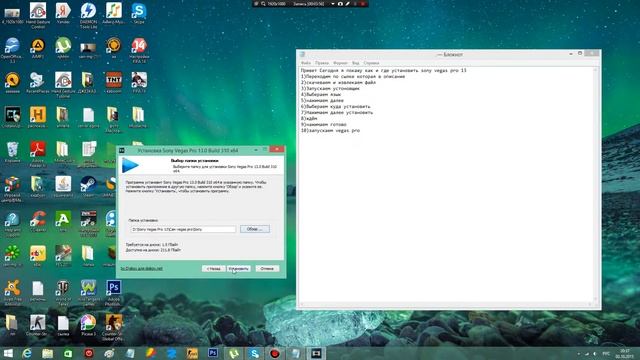Open CCleaner desktop shortcut
Viewport: 640px width, 360px height.
click(x=38, y=222)
